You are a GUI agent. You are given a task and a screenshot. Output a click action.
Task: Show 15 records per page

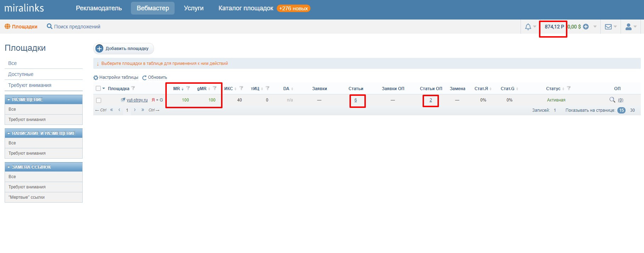point(621,110)
